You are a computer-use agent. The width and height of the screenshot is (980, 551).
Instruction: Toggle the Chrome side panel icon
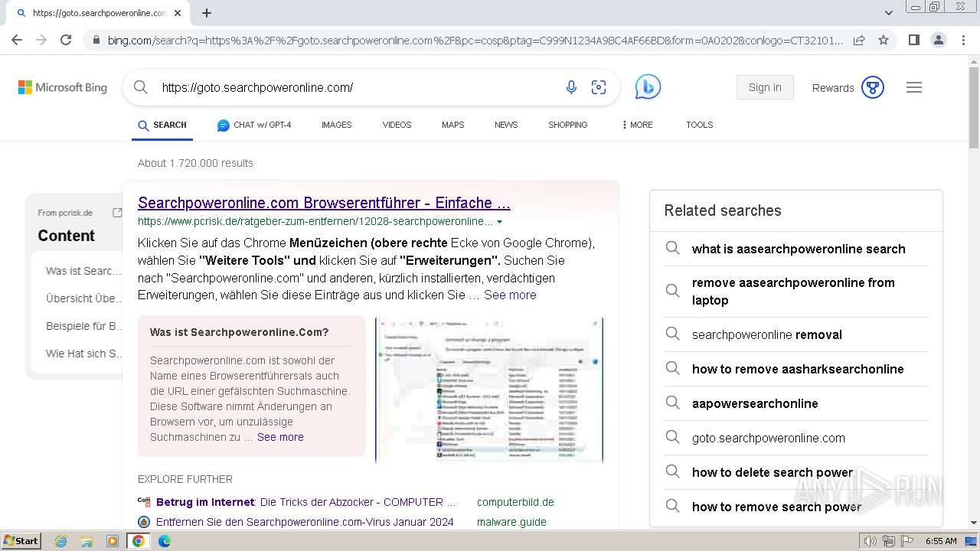pos(913,40)
